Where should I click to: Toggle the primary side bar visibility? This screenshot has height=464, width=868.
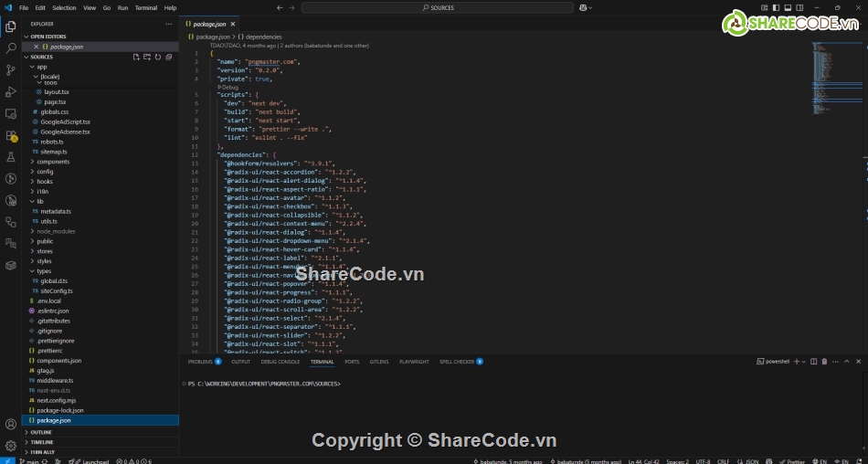pos(776,7)
